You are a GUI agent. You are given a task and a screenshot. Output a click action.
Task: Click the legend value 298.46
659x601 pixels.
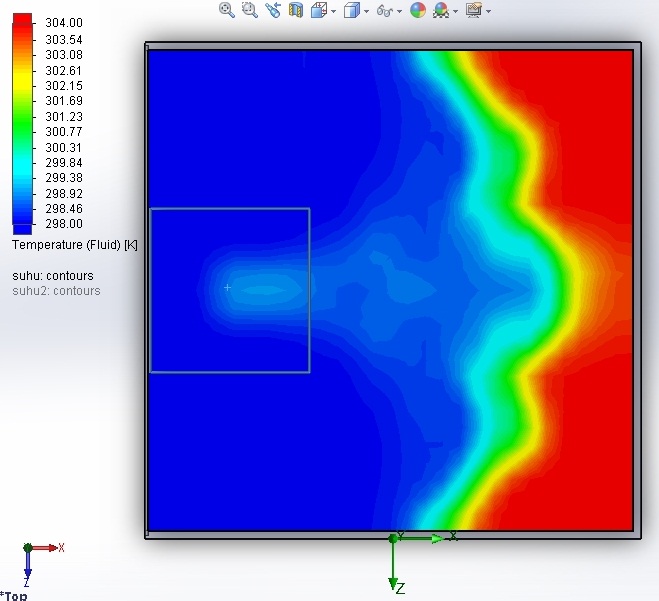tap(64, 208)
